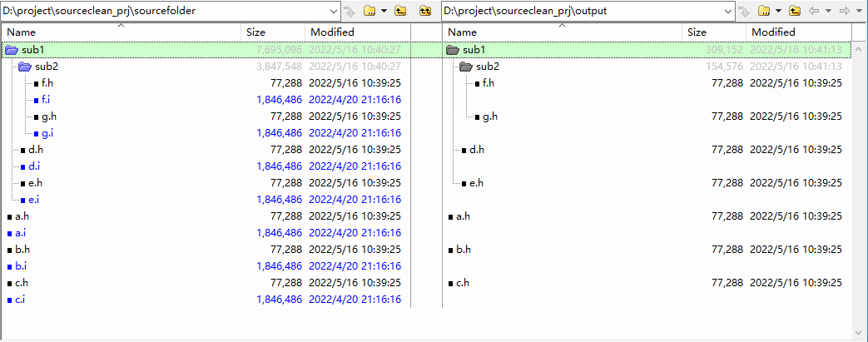Click the right output path input field
868x342 pixels.
[583, 11]
